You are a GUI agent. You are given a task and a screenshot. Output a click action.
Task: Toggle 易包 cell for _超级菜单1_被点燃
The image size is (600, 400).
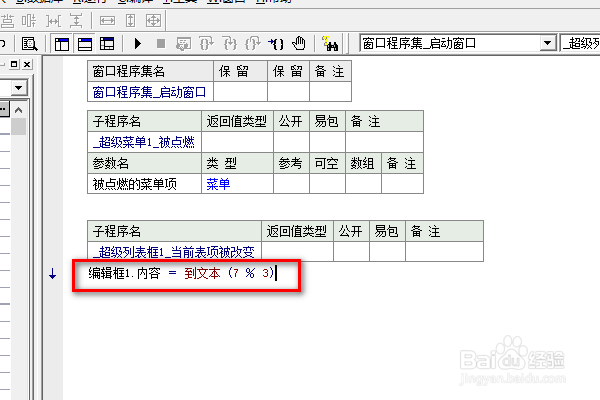coord(327,142)
